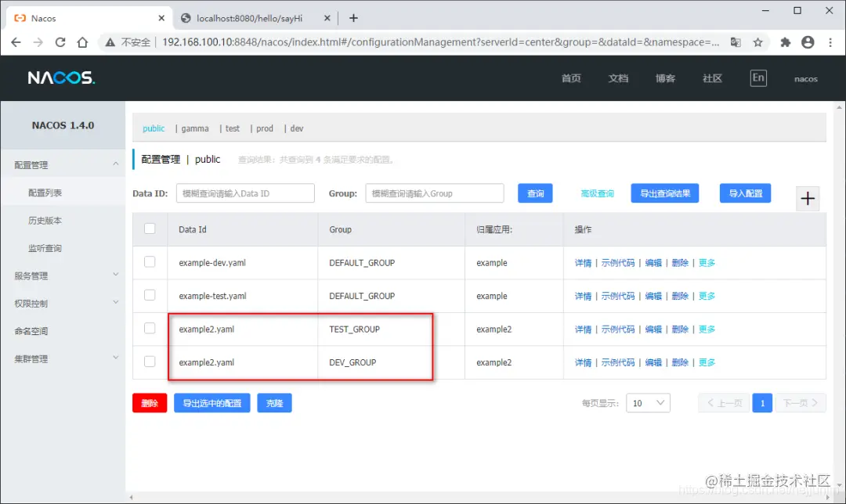Check the example-dev.yaml row checkbox
Image resolution: width=846 pixels, height=504 pixels.
click(150, 262)
